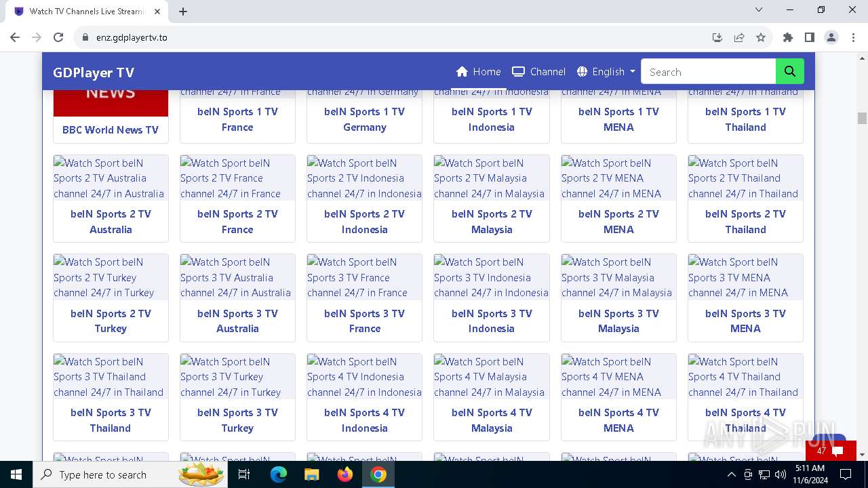Open beIN Sports 1 TV Thailand

click(x=745, y=119)
